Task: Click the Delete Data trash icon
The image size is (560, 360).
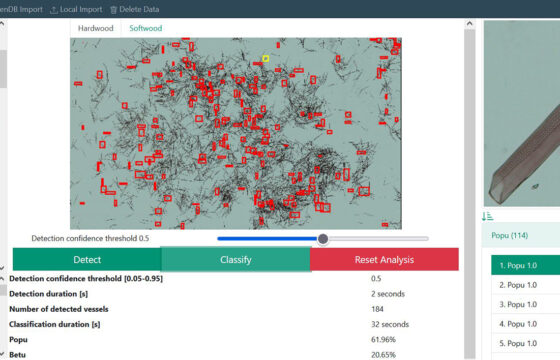Action: coord(114,10)
